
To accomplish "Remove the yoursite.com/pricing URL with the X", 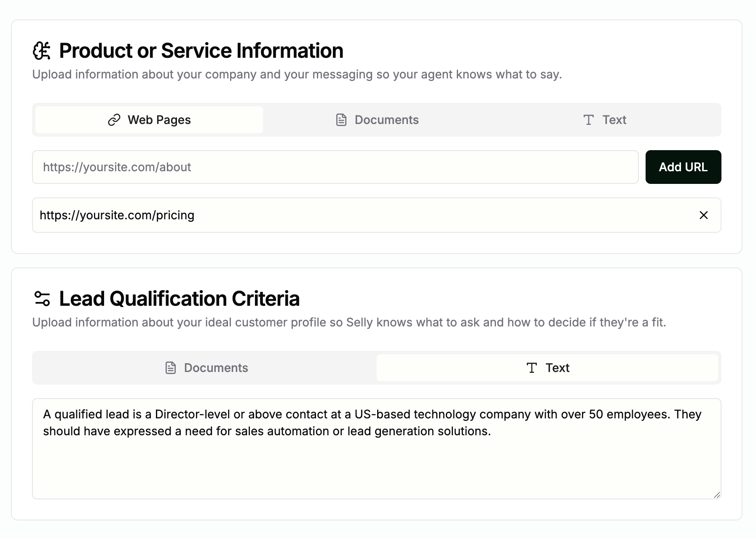I will click(704, 215).
